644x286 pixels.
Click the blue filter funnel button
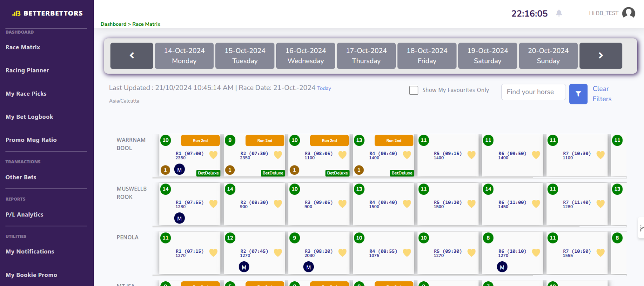578,94
